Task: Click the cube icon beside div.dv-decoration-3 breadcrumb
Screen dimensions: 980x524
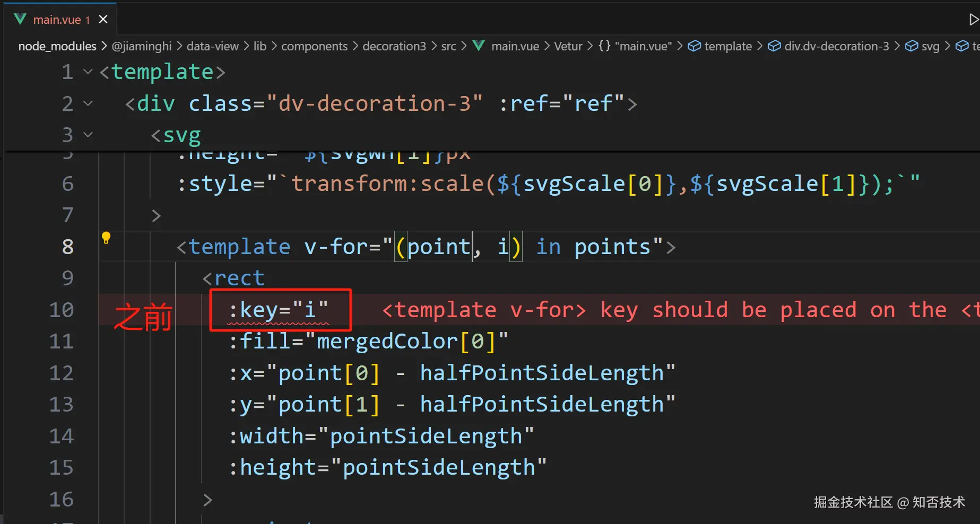Action: click(774, 46)
